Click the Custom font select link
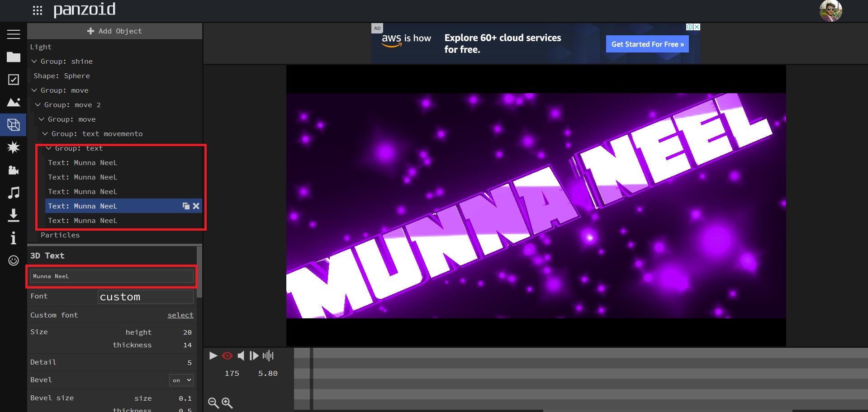 (x=180, y=315)
